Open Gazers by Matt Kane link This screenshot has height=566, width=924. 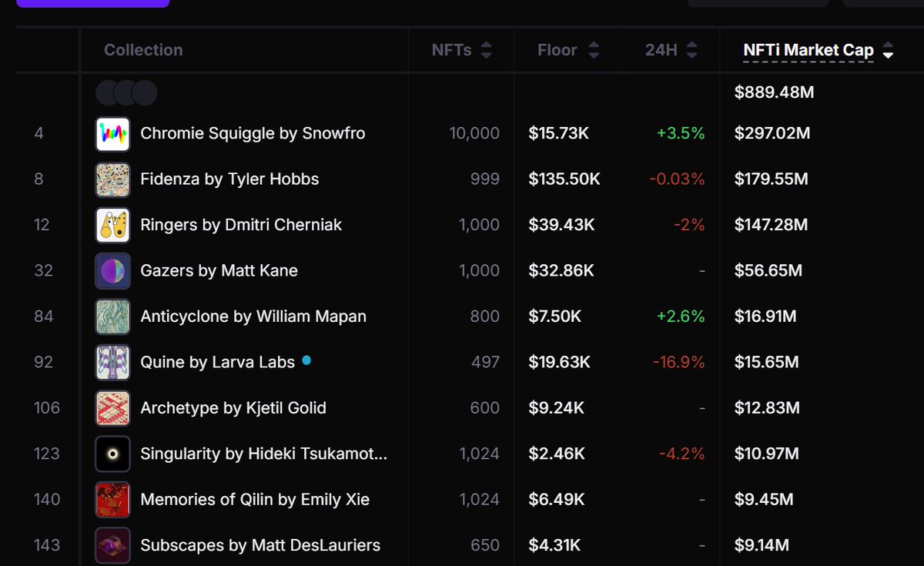point(219,271)
